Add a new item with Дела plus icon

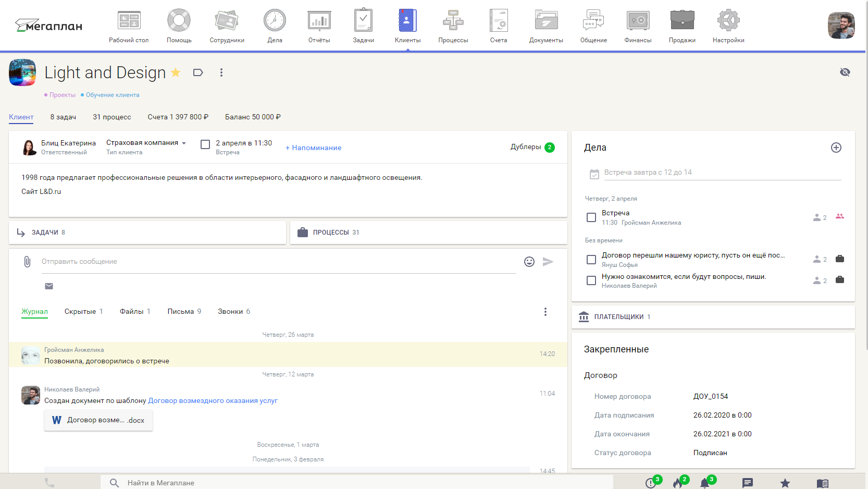836,148
